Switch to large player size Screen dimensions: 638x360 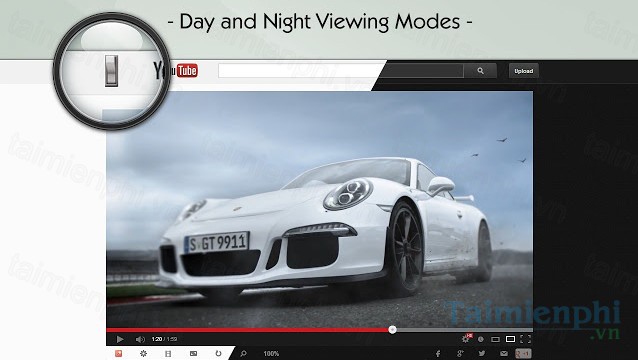[x=510, y=339]
